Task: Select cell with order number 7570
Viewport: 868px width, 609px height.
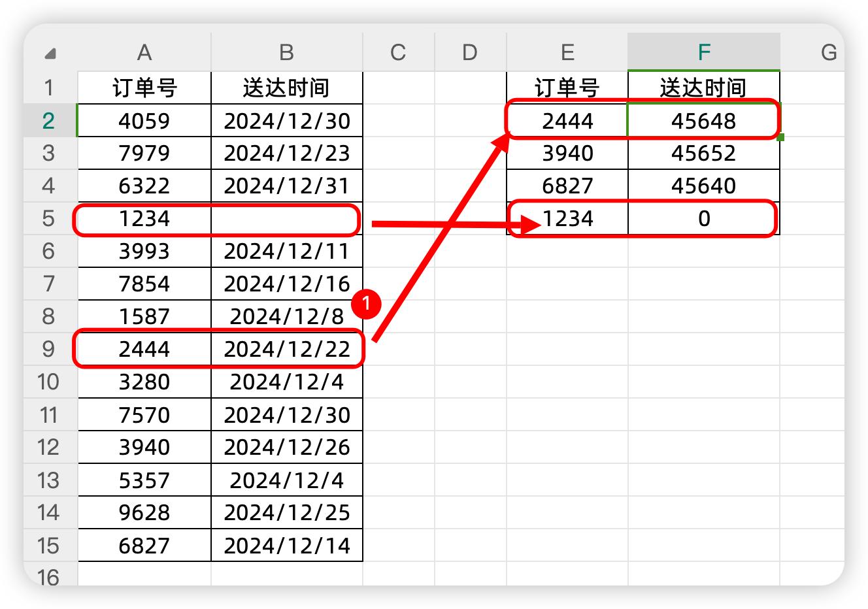Action: click(144, 414)
